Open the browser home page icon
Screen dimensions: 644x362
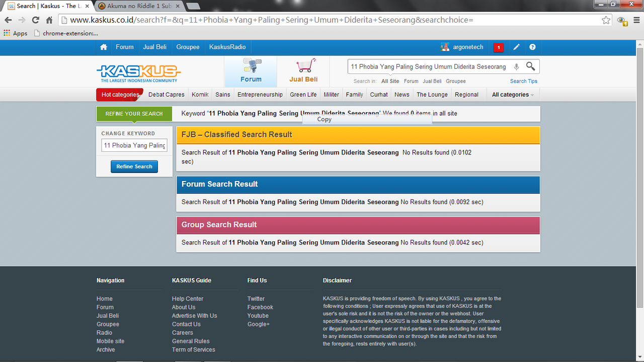(x=49, y=20)
